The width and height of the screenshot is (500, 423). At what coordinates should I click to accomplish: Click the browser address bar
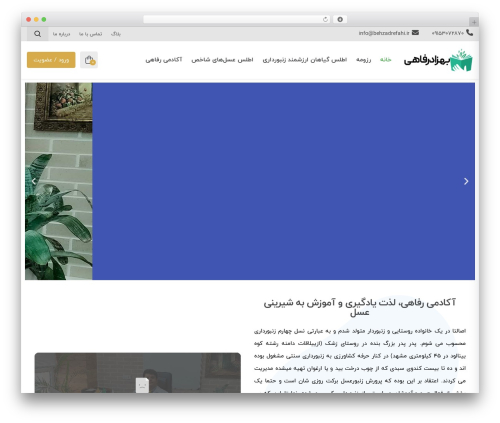pos(237,20)
